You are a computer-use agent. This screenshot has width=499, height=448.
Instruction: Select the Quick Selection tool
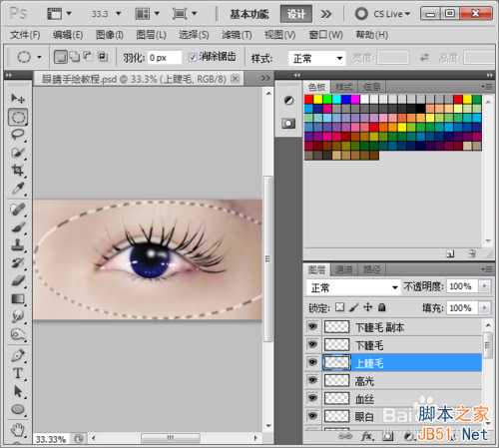[18, 153]
